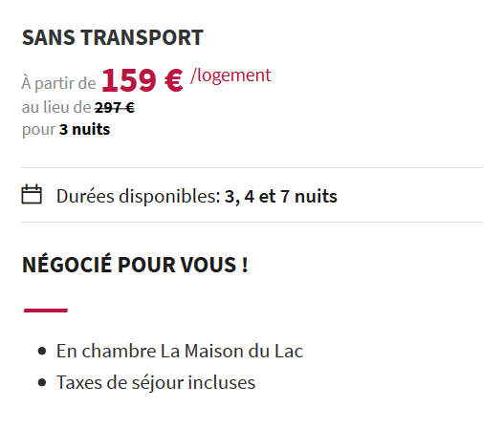Viewport: 504px width, 429px height.
Task: Click the au lieu de text
Action: 56,107
